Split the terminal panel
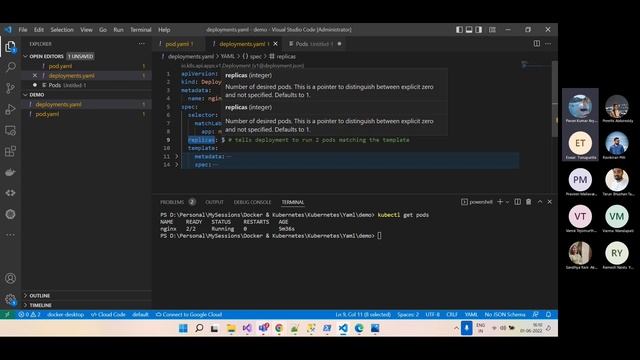Viewport: 640px width, 360px height. click(x=518, y=202)
